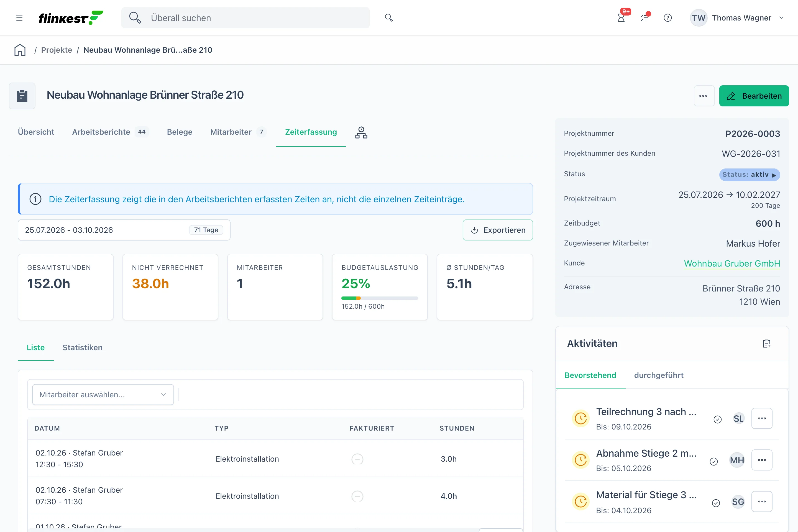Click the Budgetauslastung progress bar

[380, 298]
